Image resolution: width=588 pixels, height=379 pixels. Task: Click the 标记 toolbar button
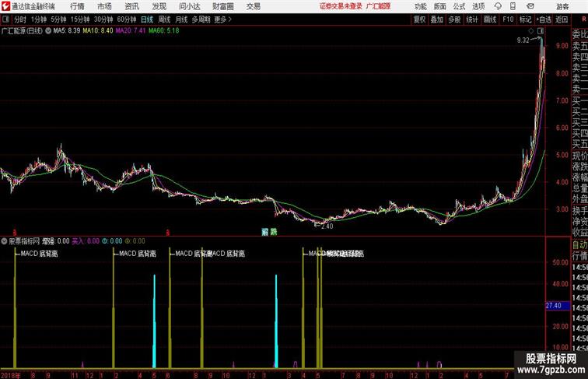click(525, 19)
